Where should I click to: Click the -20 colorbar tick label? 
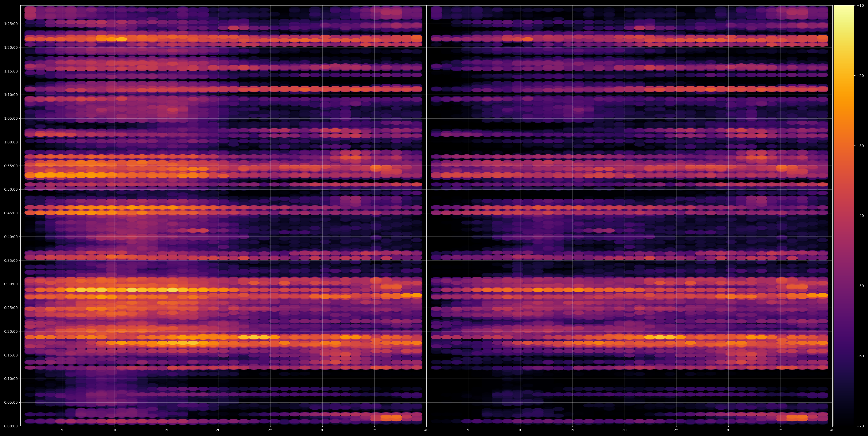click(x=860, y=76)
